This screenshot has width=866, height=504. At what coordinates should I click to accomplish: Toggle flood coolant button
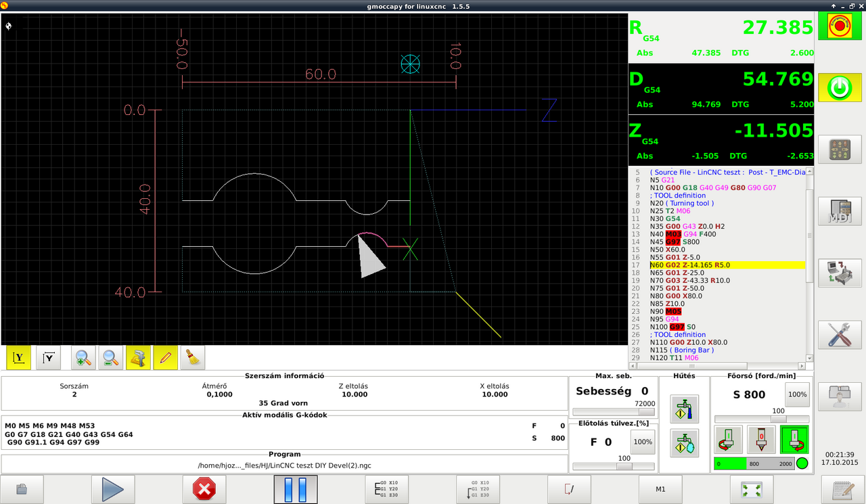(684, 409)
